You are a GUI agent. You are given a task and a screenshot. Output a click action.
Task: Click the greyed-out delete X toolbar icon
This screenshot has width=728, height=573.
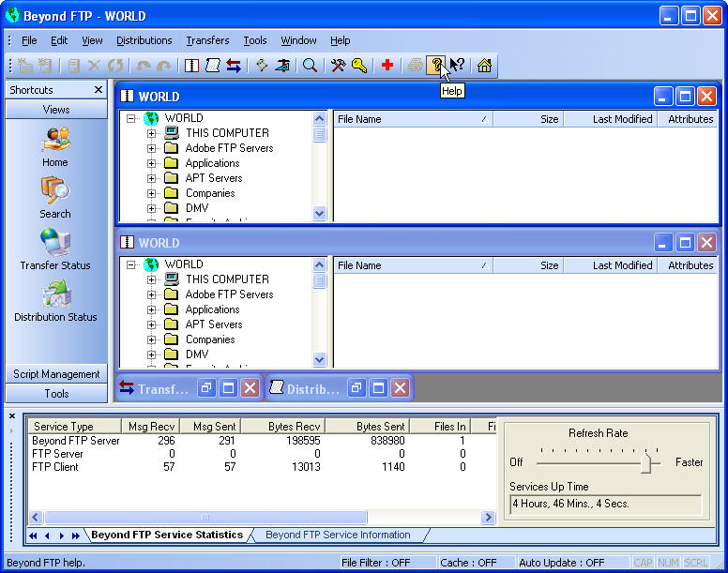pyautogui.click(x=94, y=66)
